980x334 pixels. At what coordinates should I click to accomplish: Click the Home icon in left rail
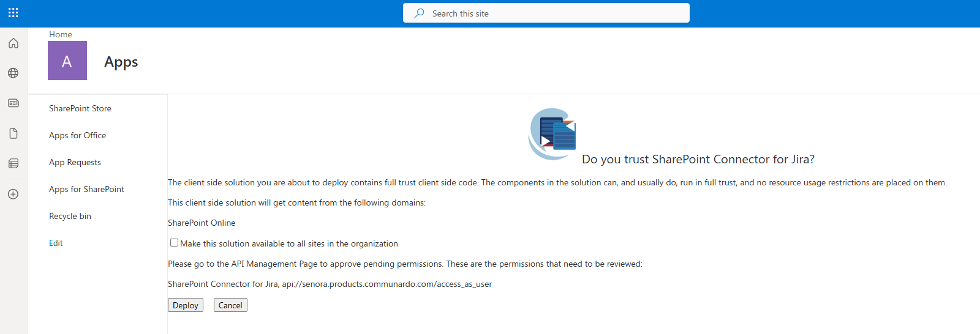pyautogui.click(x=13, y=43)
